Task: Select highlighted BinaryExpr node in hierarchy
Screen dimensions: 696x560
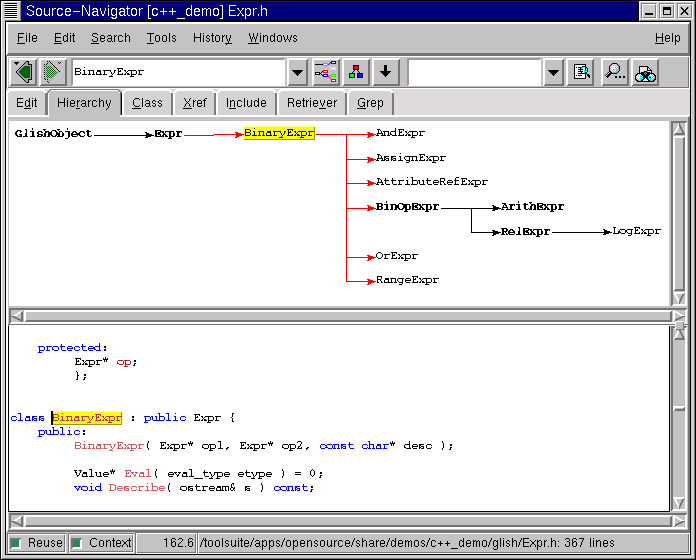Action: click(279, 133)
